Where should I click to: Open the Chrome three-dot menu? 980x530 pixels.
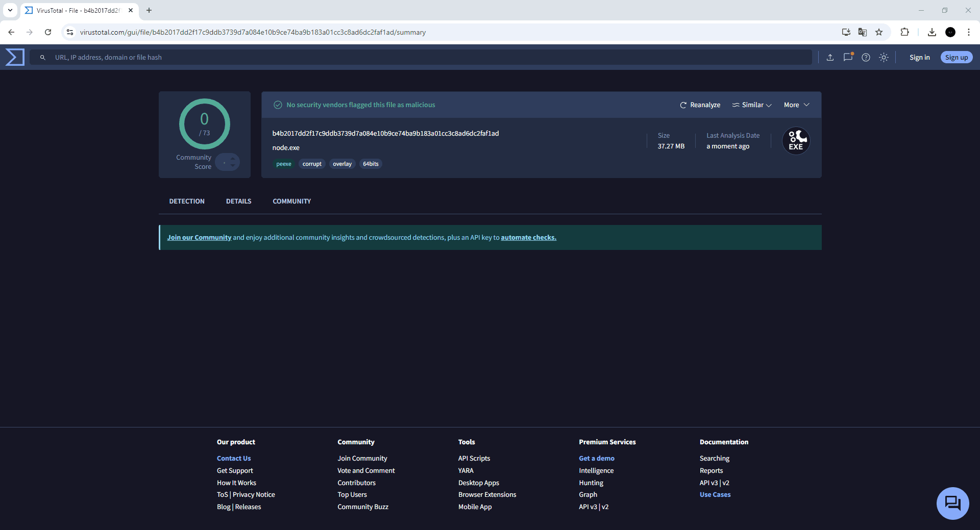(969, 32)
